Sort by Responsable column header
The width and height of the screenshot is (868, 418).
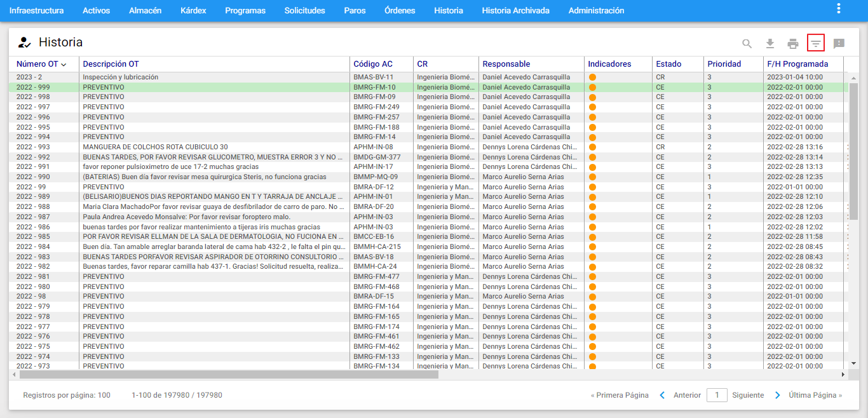506,64
